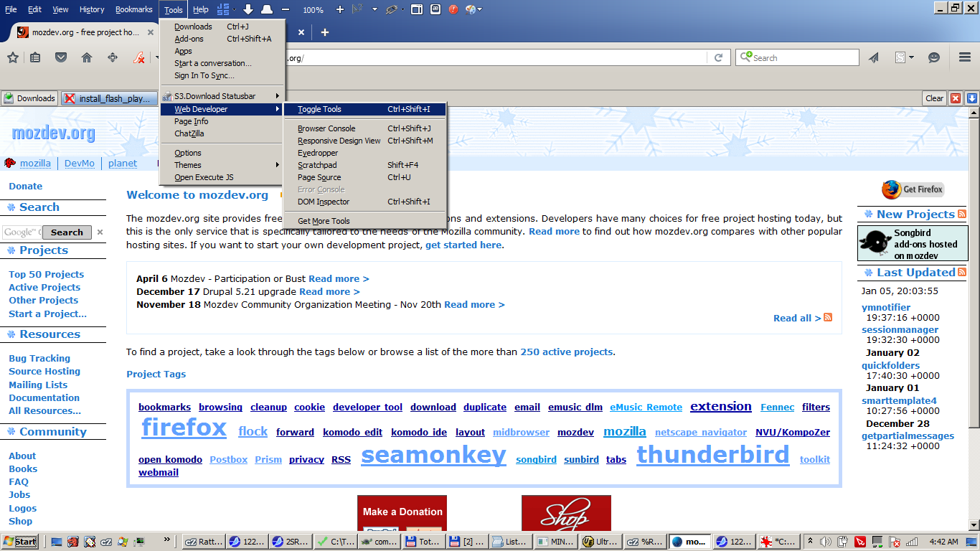Click the red exclamation icon in menu bar
Image resolution: width=980 pixels, height=551 pixels.
453,9
